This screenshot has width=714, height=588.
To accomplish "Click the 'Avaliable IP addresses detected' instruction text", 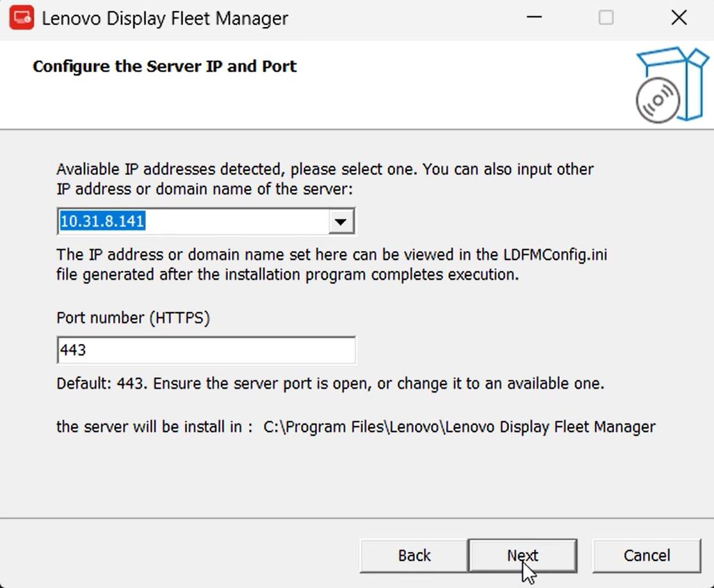I will pyautogui.click(x=325, y=179).
